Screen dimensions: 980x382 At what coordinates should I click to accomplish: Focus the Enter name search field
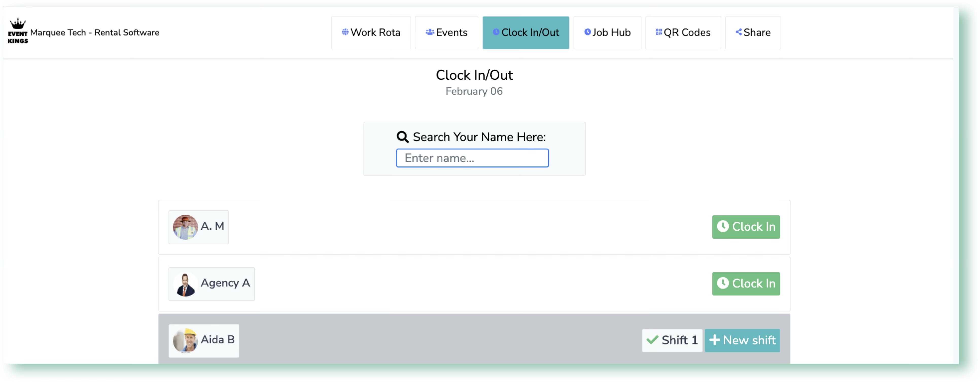[x=472, y=158]
